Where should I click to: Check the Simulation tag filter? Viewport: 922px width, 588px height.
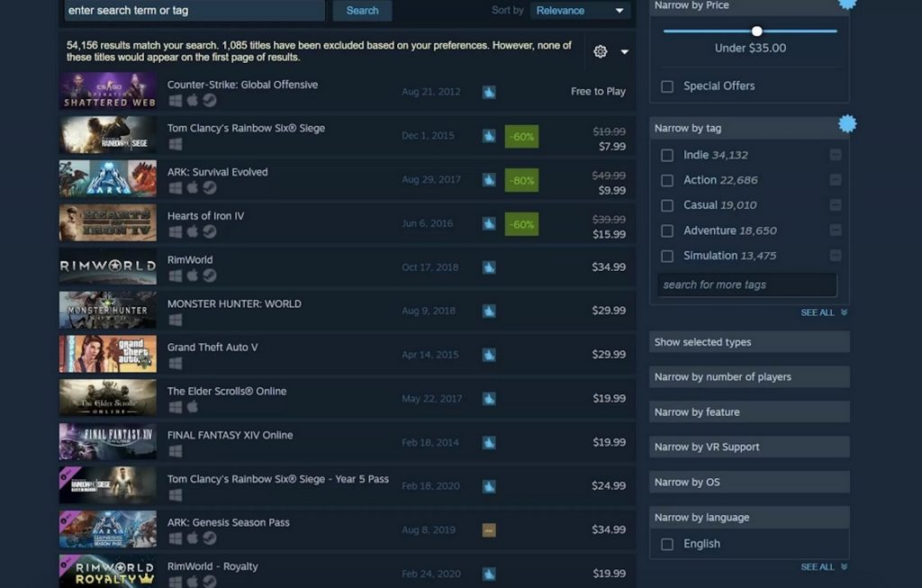pos(667,256)
